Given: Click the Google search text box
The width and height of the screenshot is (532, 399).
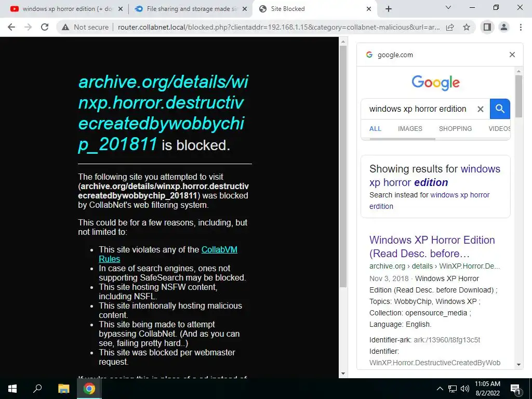Looking at the screenshot, I should 418,109.
